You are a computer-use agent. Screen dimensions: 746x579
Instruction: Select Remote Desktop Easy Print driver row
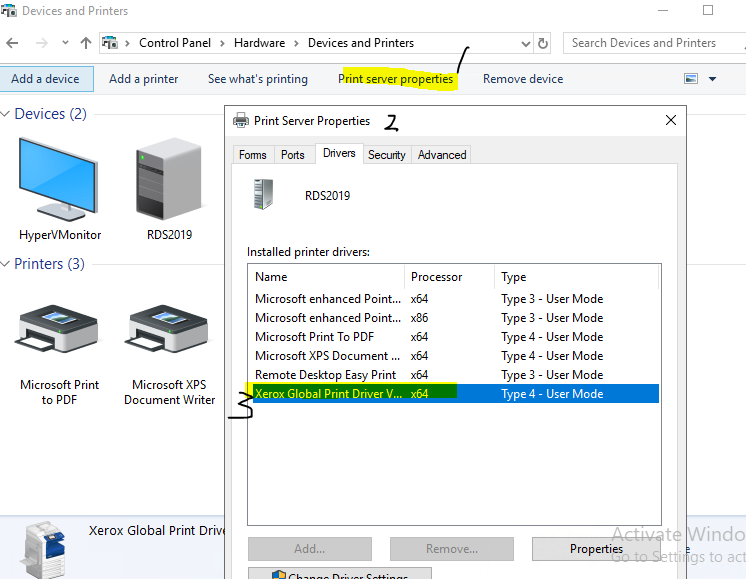pos(454,375)
